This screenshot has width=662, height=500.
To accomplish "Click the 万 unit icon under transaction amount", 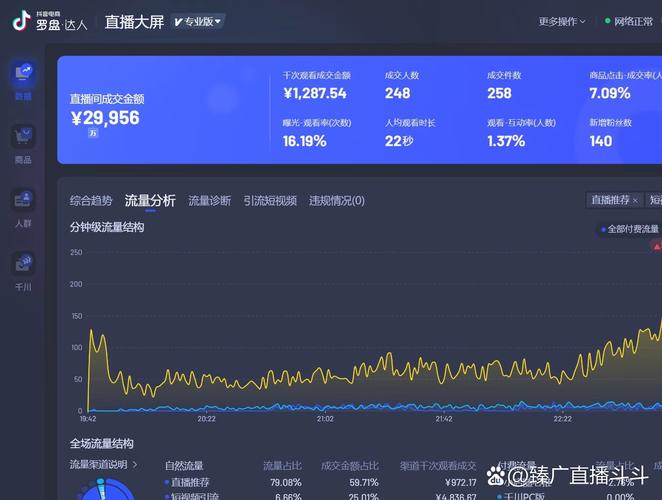I will [93, 133].
